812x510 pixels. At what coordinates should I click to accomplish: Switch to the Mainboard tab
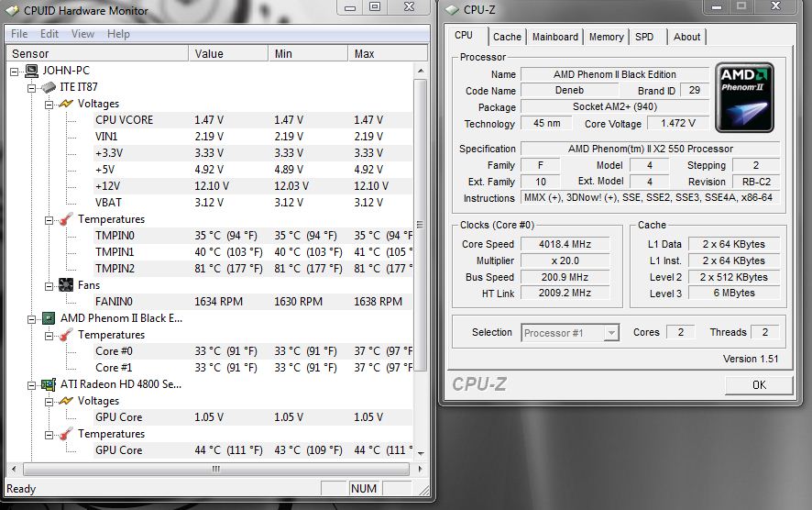(555, 37)
